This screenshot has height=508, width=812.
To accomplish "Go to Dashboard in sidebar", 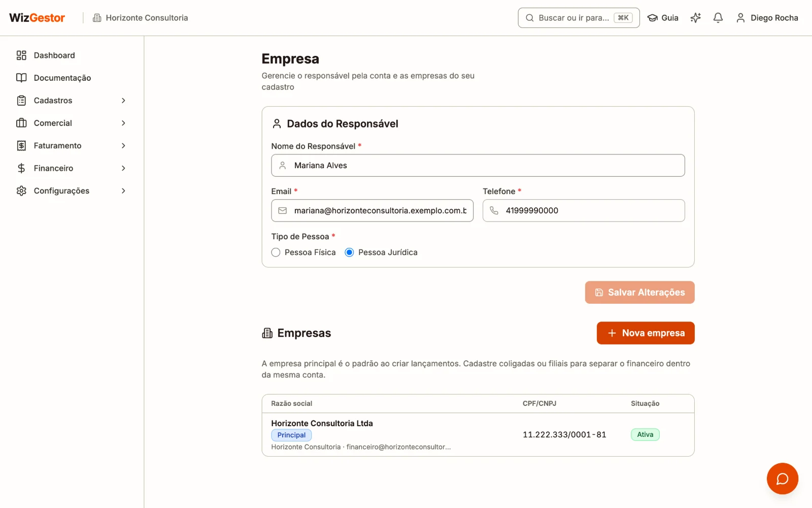I will point(72,55).
